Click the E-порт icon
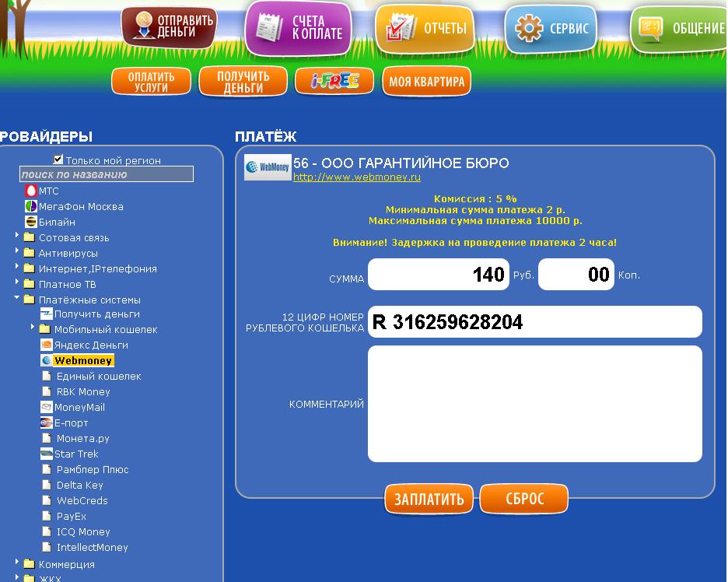 [x=47, y=422]
